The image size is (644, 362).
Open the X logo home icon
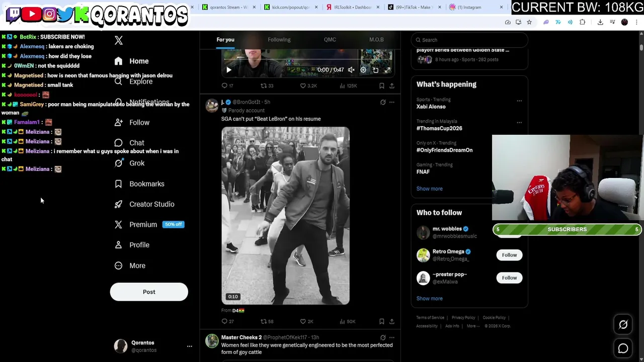point(119,41)
